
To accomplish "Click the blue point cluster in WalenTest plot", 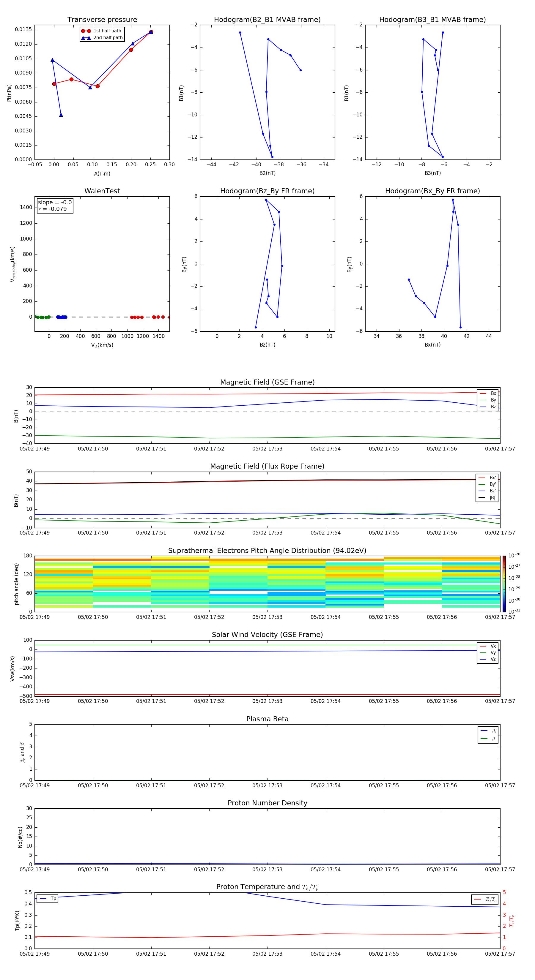I will (62, 317).
